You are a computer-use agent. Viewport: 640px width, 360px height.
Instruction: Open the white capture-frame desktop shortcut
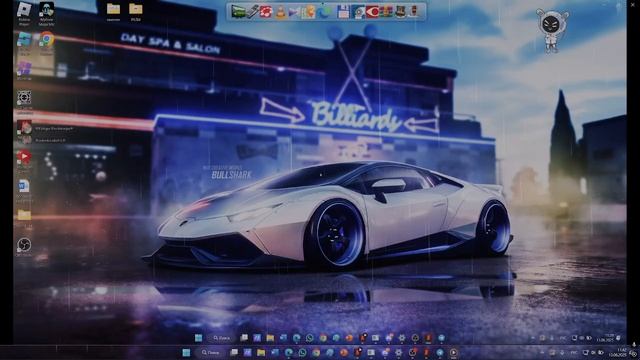pyautogui.click(x=24, y=98)
